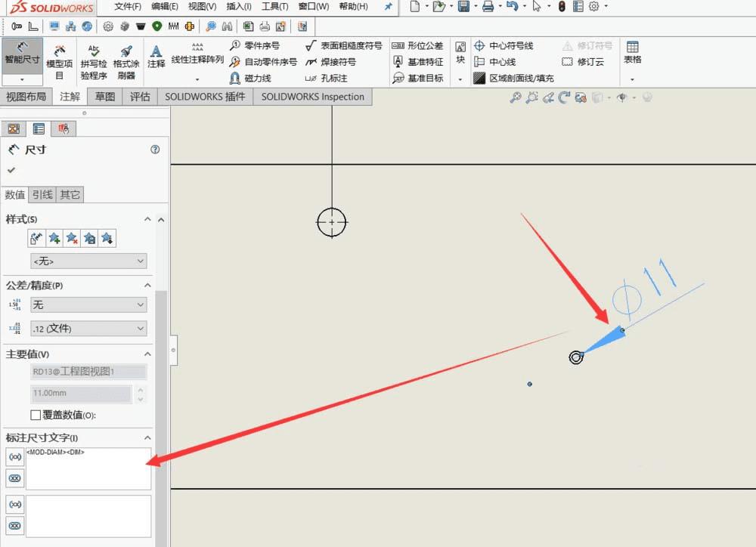Insert a Surface Finish (表面粗糙度符号) symbol

pyautogui.click(x=343, y=46)
